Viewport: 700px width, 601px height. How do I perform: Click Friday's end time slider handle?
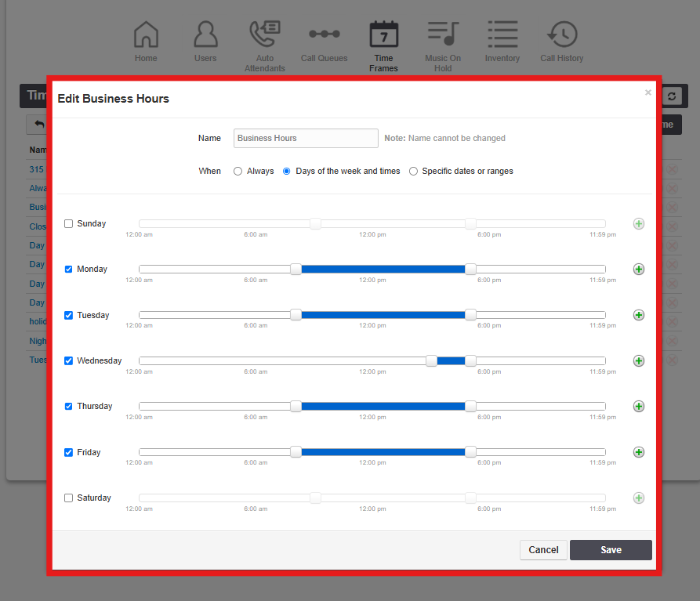point(470,452)
